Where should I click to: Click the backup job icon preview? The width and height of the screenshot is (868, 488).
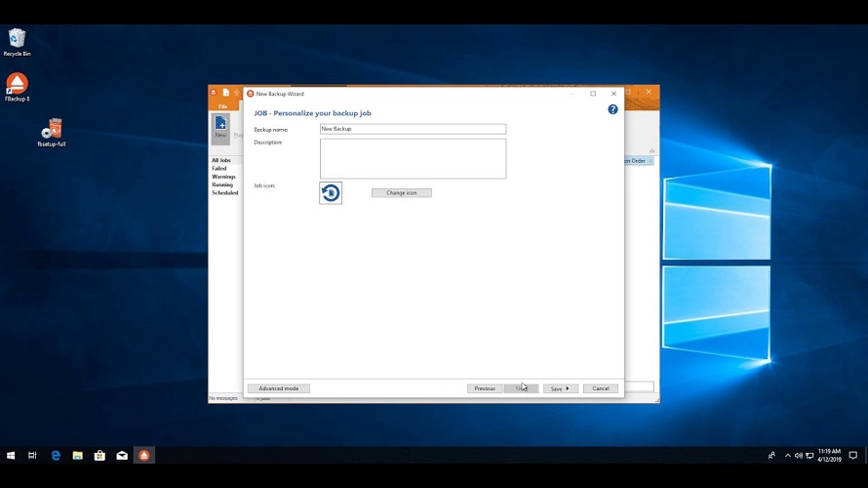pos(331,193)
